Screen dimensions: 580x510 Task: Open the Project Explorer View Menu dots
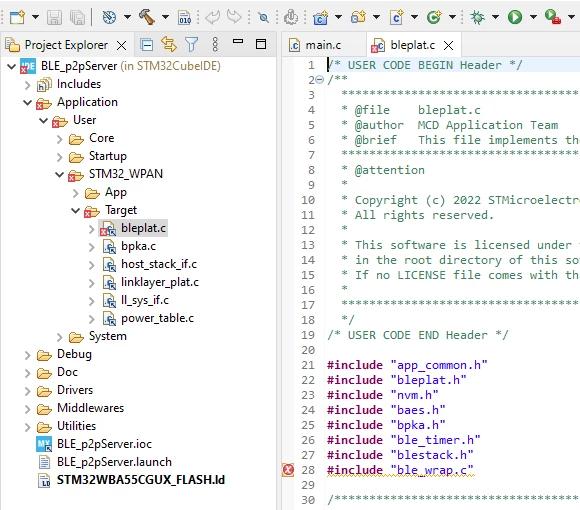coord(215,44)
